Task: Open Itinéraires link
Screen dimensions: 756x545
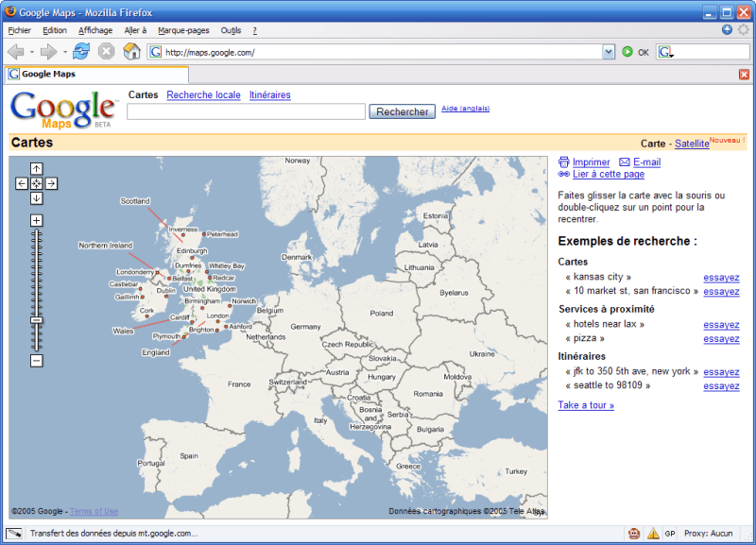Action: pyautogui.click(x=270, y=95)
